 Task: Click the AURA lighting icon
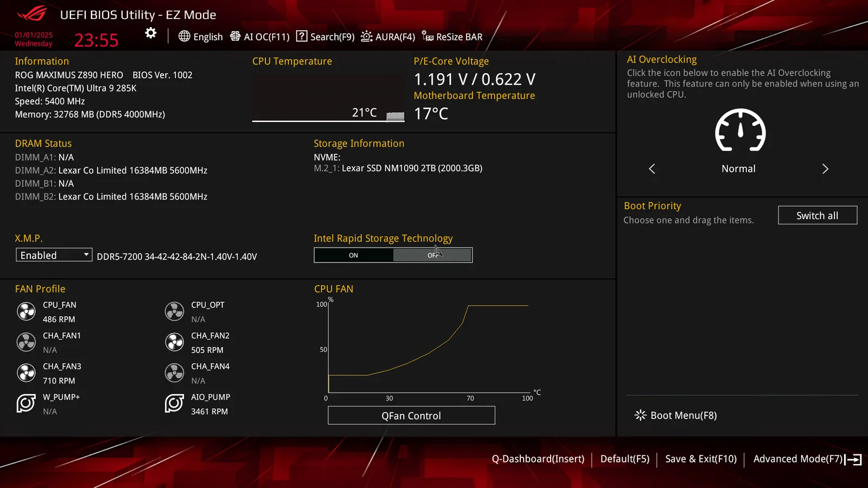coord(367,36)
